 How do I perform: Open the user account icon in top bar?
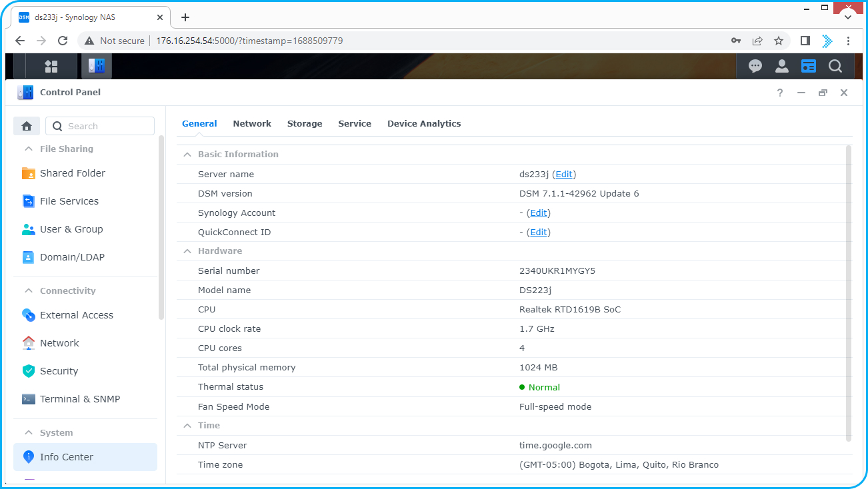782,66
